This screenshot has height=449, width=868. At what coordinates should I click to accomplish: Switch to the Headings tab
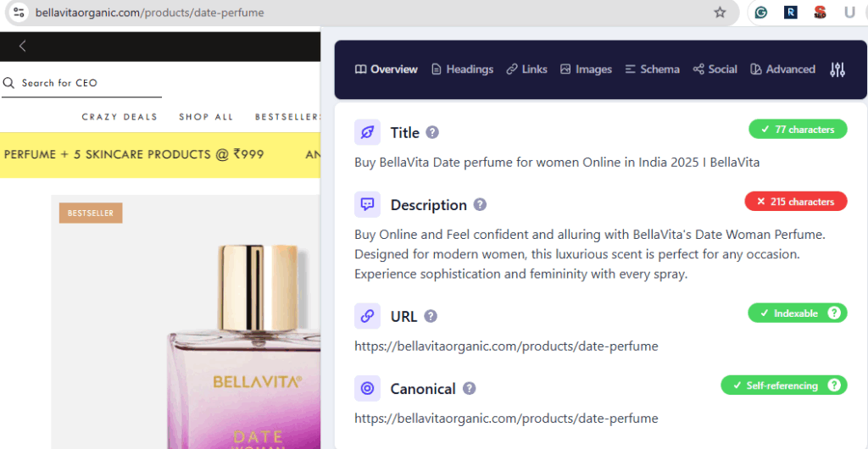click(x=462, y=69)
